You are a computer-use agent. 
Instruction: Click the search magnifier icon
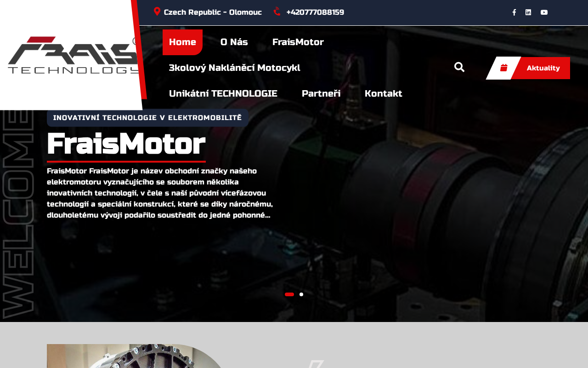tap(459, 67)
